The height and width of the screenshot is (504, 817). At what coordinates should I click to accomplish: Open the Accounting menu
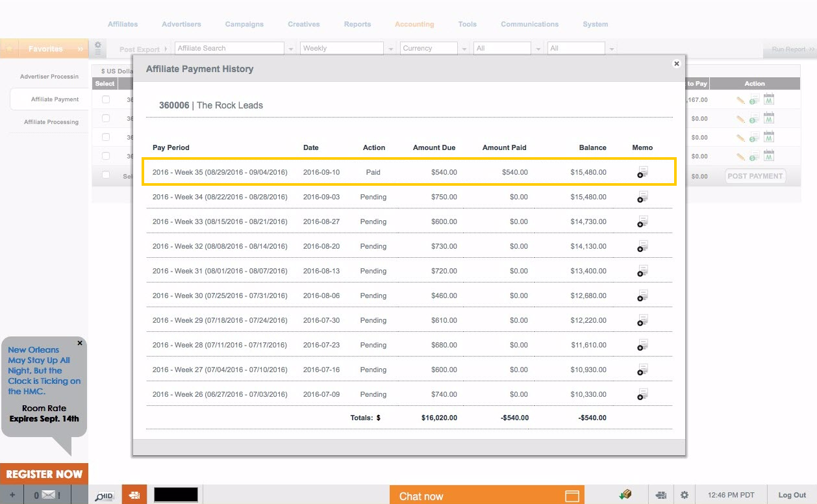[414, 24]
